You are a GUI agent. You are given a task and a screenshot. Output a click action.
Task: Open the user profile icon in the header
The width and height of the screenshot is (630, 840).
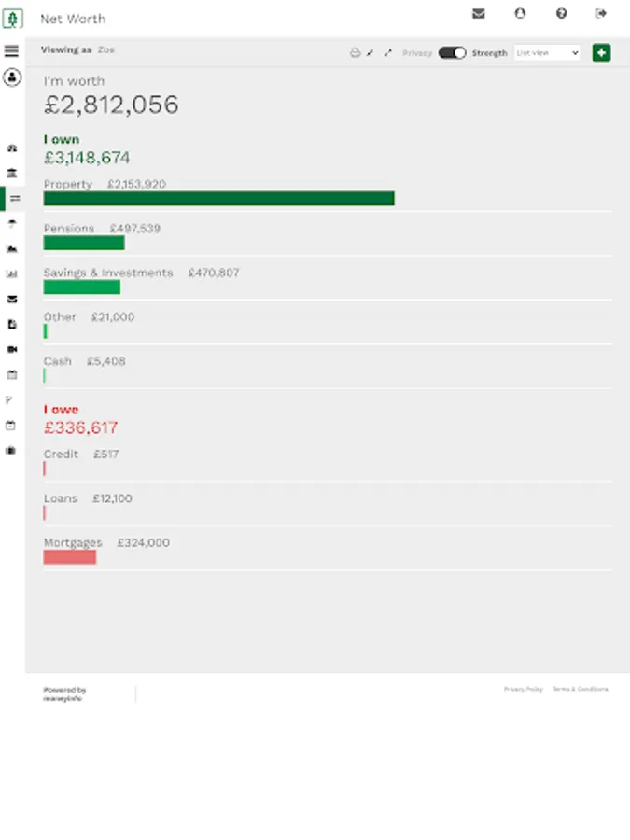520,14
